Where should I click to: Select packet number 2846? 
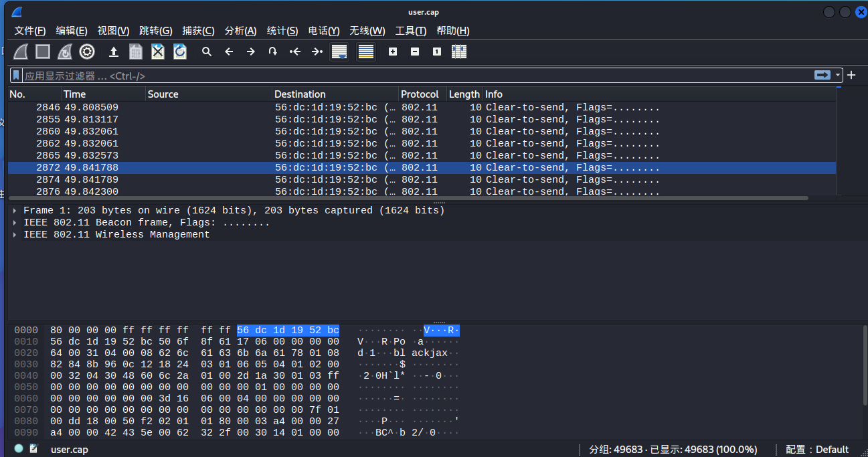coord(422,107)
